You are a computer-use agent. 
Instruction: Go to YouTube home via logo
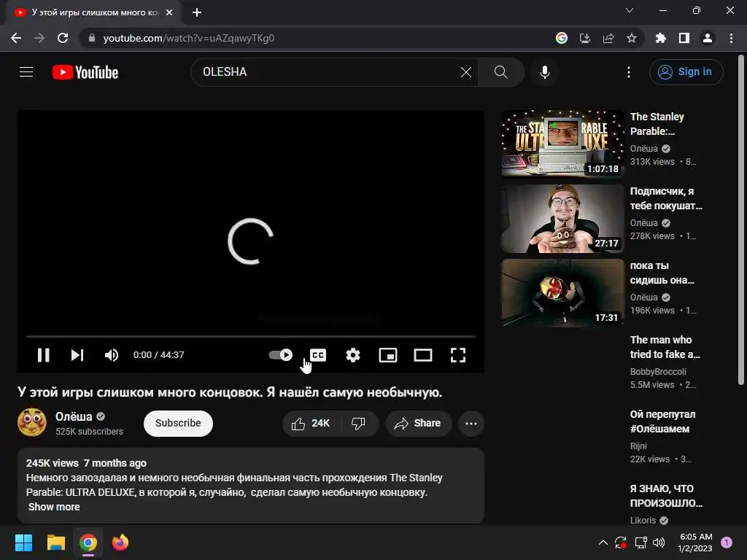[x=85, y=72]
